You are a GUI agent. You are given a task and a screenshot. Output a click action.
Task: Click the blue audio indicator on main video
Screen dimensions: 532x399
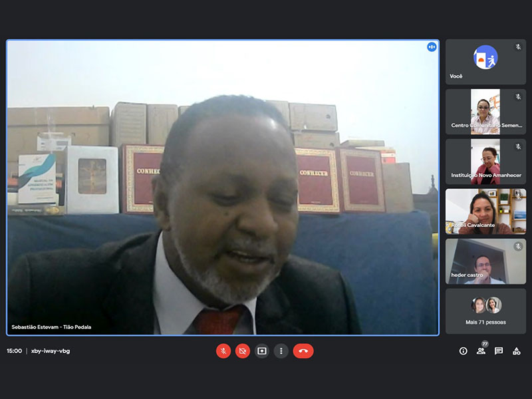point(432,47)
